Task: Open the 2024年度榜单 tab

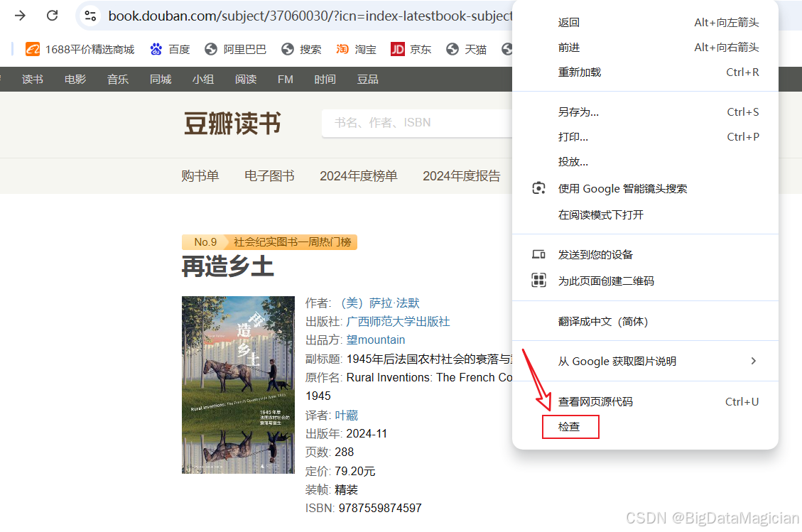Action: coord(359,176)
